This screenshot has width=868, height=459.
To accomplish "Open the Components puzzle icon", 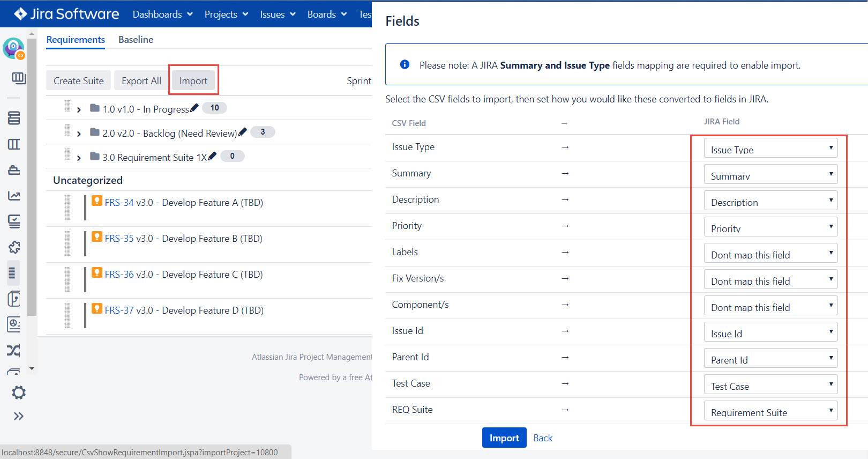I will [14, 247].
